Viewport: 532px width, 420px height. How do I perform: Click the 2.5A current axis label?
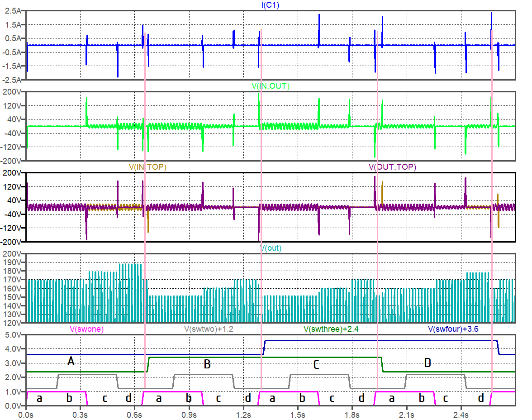(13, 11)
